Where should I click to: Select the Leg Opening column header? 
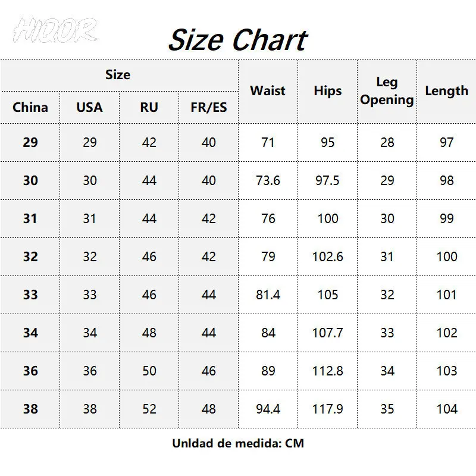[x=387, y=91]
